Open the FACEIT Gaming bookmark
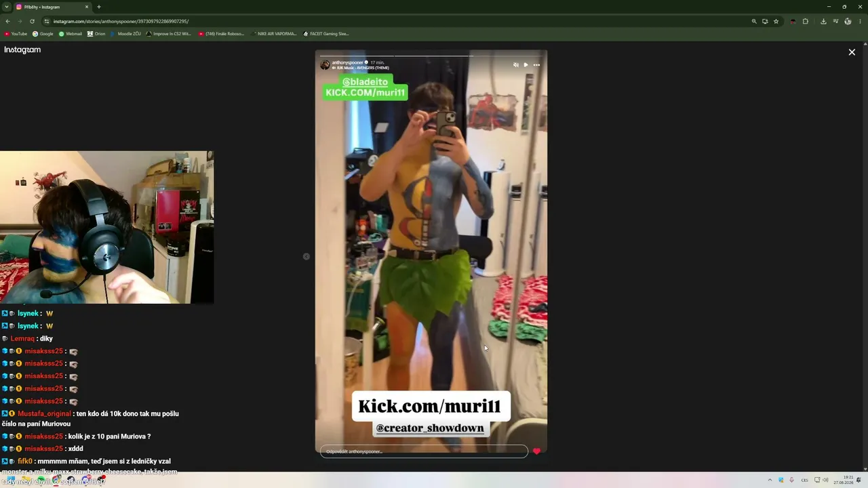The height and width of the screenshot is (488, 868). point(325,34)
